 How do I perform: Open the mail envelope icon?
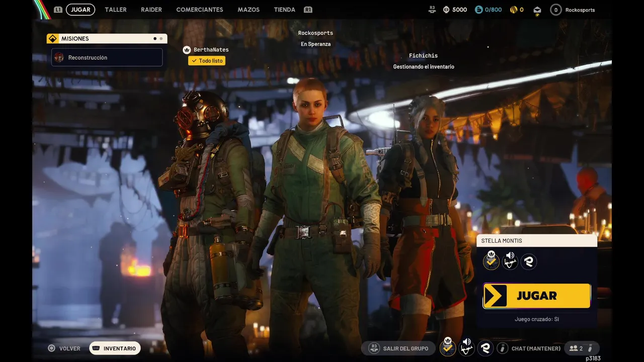click(537, 10)
